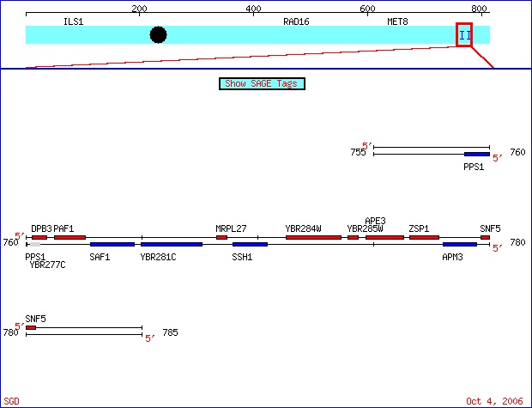Open PPS1 blue bar in the 755–760 row
This screenshot has width=532, height=408.
click(x=476, y=155)
